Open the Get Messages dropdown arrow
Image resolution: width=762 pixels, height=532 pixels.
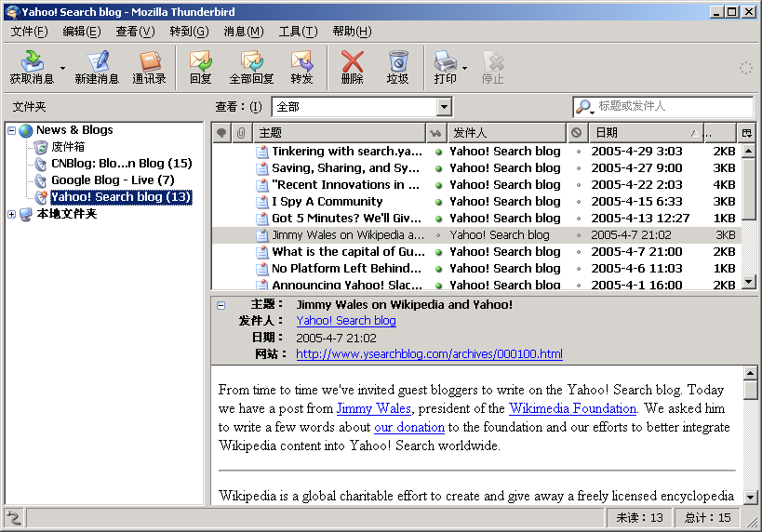[62, 68]
